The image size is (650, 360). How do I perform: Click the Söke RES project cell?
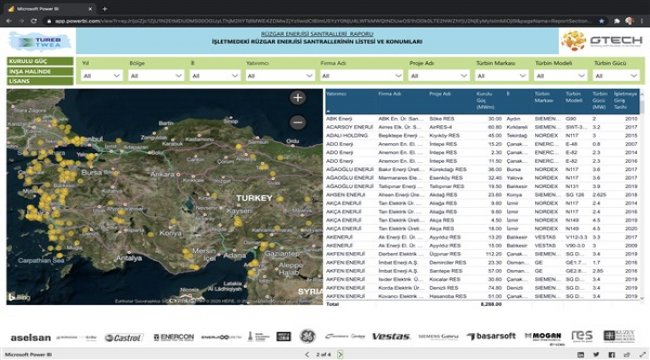pos(441,119)
